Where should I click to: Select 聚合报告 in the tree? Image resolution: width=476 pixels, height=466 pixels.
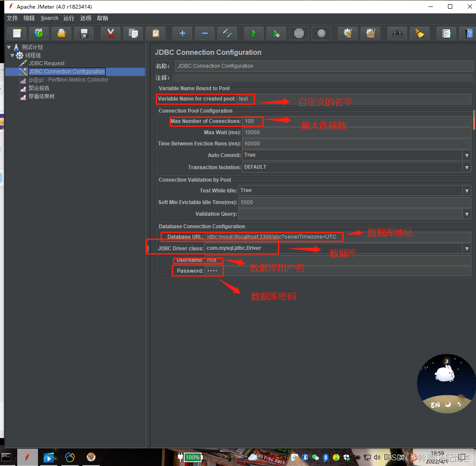[x=39, y=88]
